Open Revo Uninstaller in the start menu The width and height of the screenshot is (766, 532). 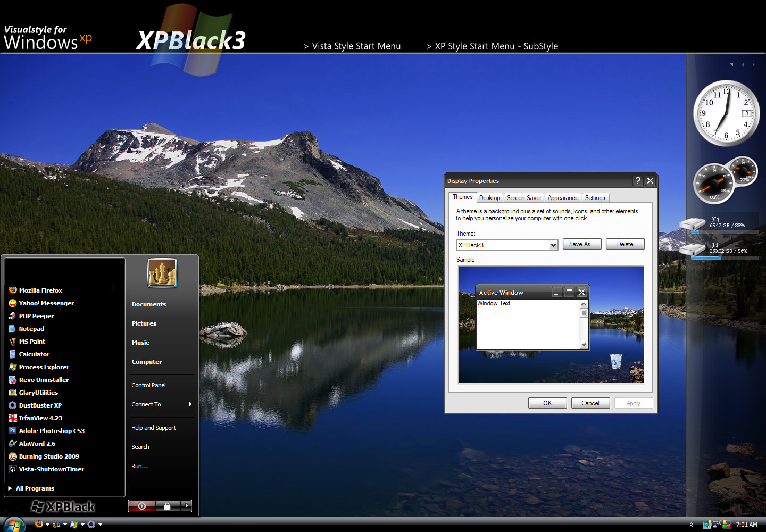(x=39, y=380)
